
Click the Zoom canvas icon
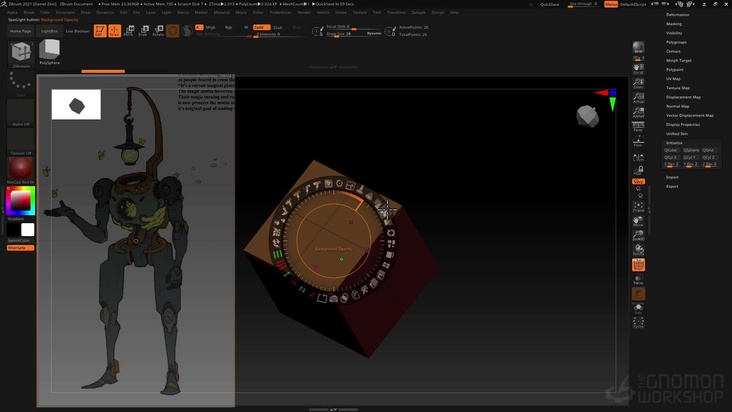coord(638,86)
